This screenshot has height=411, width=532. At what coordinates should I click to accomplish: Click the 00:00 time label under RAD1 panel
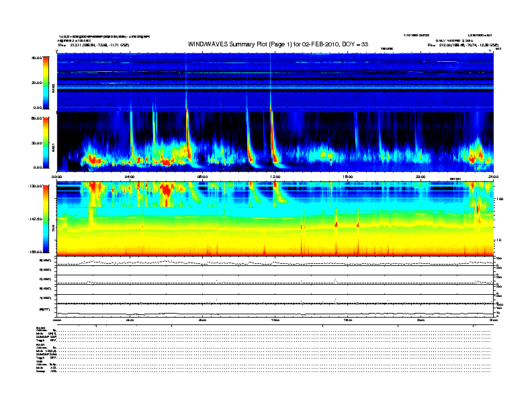point(56,177)
